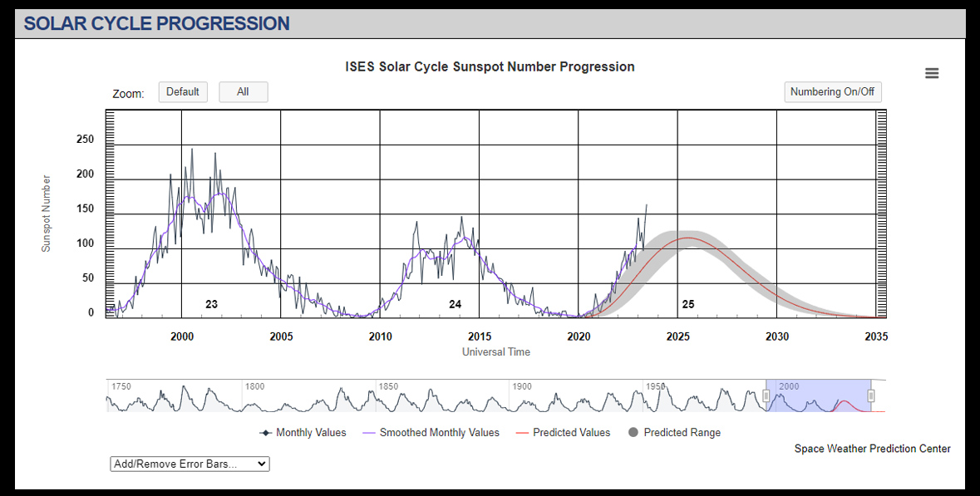The height and width of the screenshot is (496, 980).
Task: Toggle Smoothed Monthly Values legend item
Action: coord(431,432)
